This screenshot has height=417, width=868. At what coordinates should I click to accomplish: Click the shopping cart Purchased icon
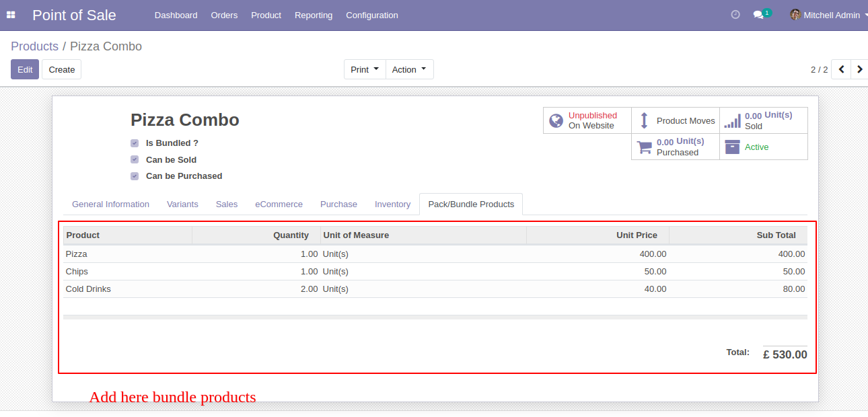pyautogui.click(x=645, y=147)
